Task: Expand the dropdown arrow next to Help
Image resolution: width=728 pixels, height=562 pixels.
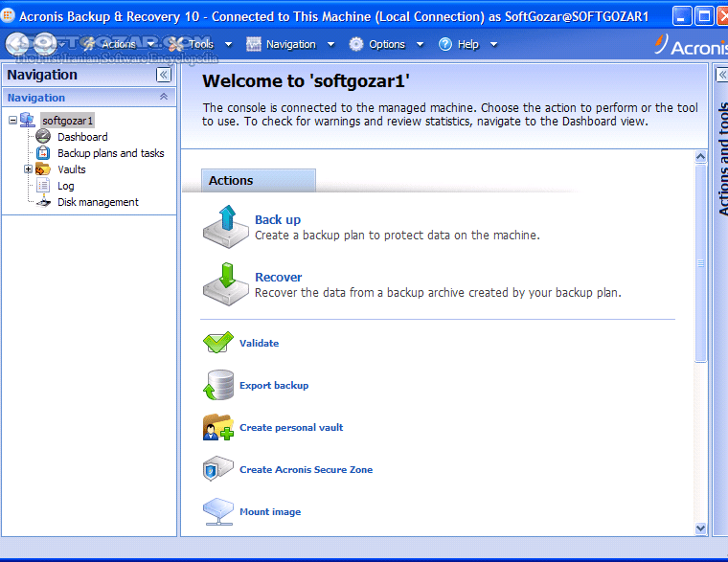Action: (x=494, y=45)
